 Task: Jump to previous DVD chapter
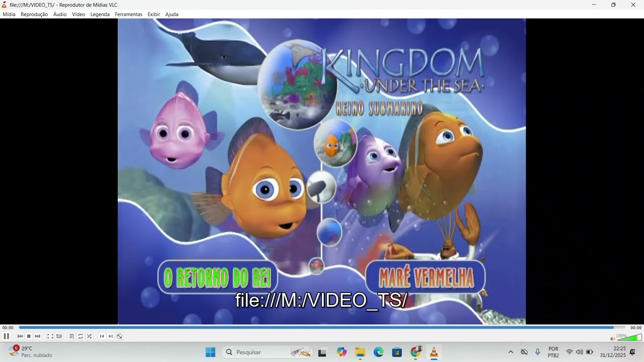tap(102, 336)
